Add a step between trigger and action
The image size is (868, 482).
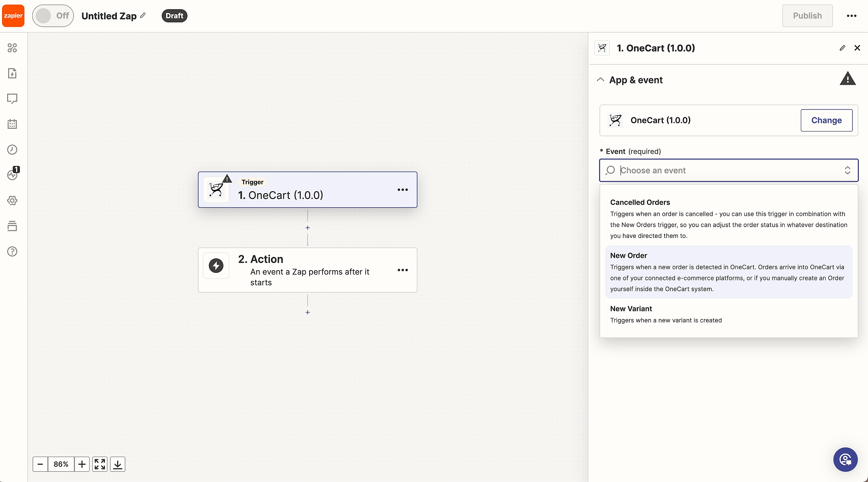coord(308,228)
